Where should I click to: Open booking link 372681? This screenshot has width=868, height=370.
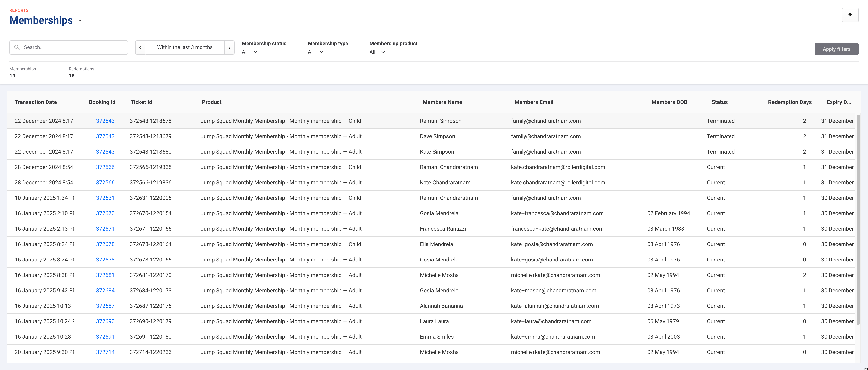pos(105,275)
